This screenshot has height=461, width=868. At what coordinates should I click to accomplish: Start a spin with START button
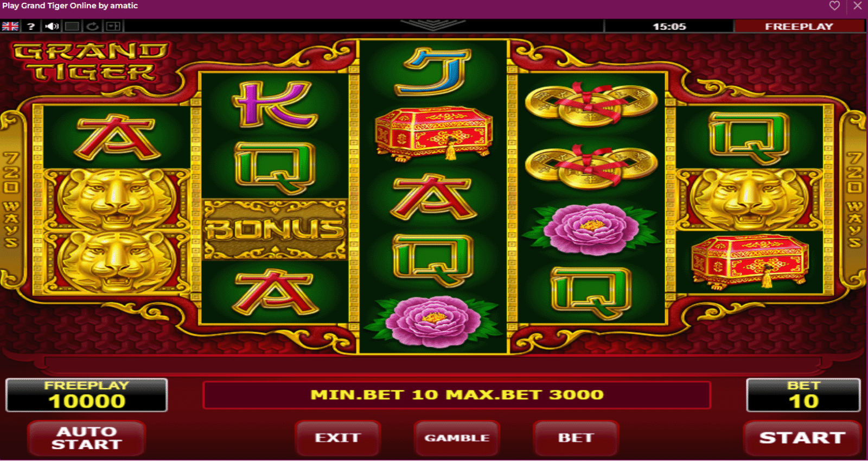pyautogui.click(x=802, y=438)
